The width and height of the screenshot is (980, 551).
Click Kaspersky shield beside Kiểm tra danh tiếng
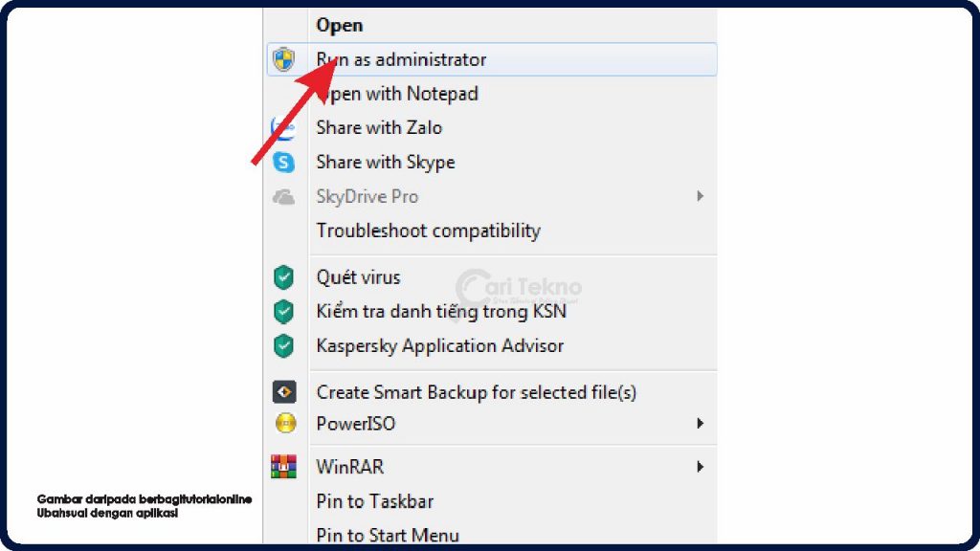coord(283,312)
